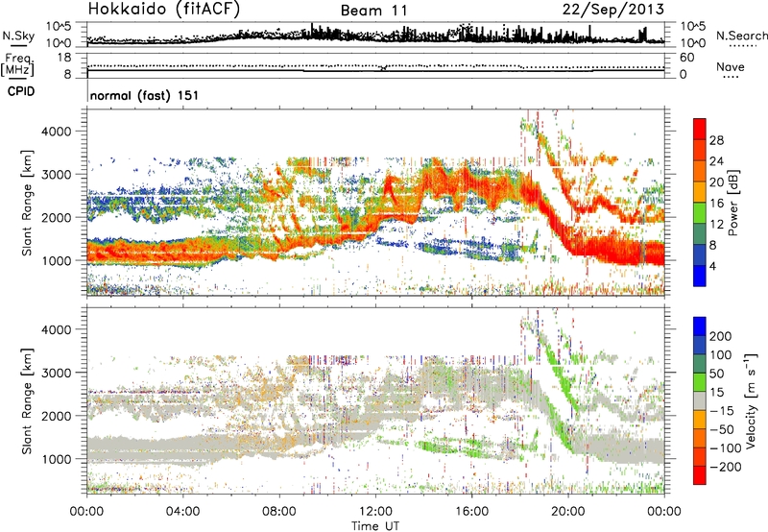Click the "60" Nave axis tick

pos(686,58)
